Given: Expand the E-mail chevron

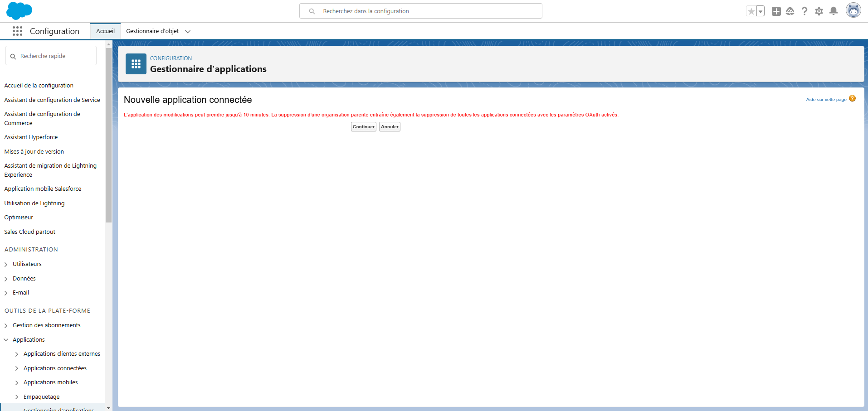Looking at the screenshot, I should point(6,293).
